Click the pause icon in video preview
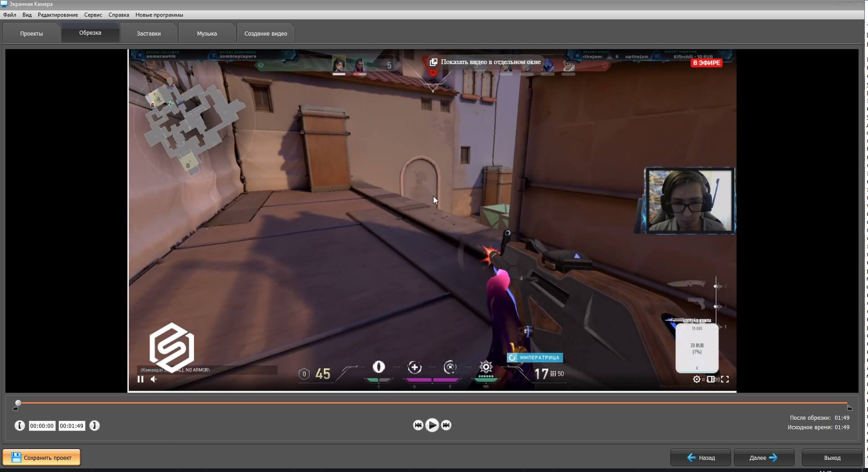This screenshot has width=868, height=472. coord(140,379)
